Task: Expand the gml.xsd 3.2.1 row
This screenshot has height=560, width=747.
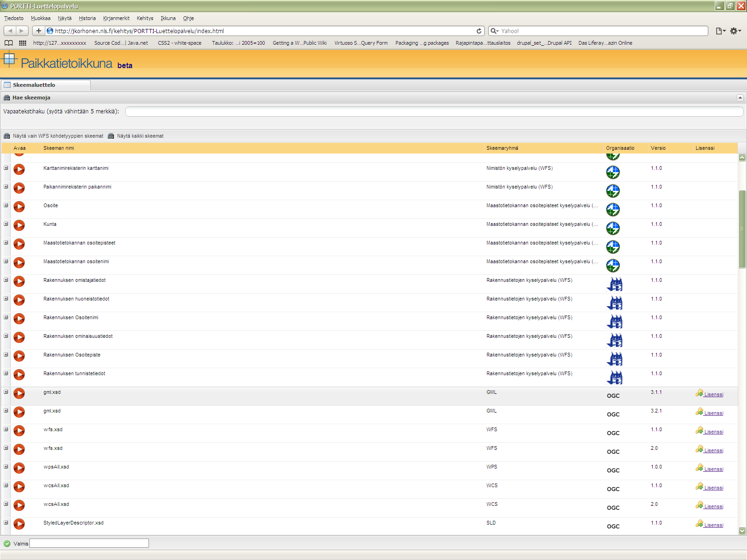Action: [6, 411]
